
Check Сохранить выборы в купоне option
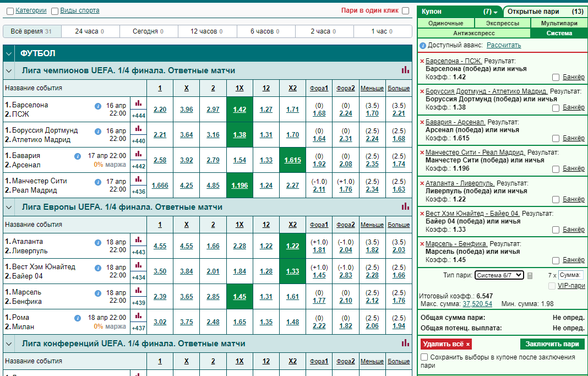pos(424,357)
